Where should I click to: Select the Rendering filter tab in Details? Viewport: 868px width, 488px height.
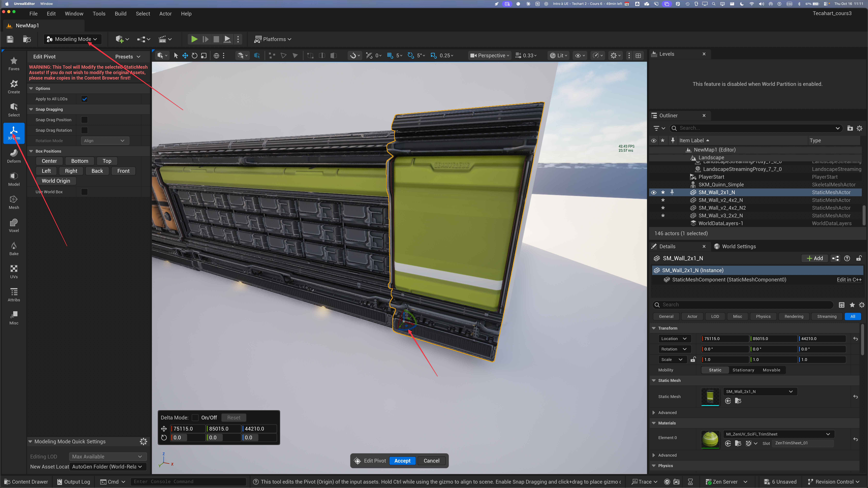coord(794,317)
